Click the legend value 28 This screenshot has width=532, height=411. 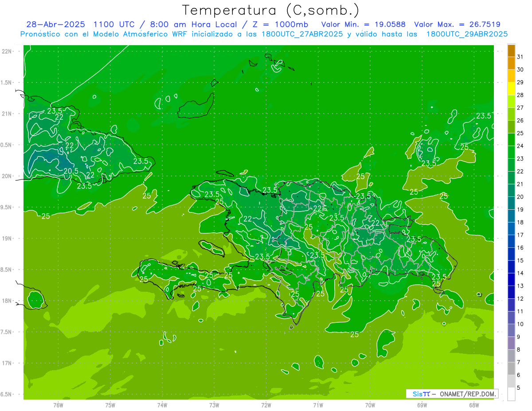point(520,95)
